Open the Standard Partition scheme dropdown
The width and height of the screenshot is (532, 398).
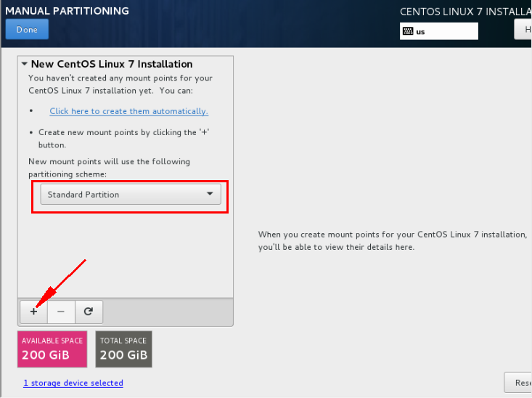click(x=131, y=194)
